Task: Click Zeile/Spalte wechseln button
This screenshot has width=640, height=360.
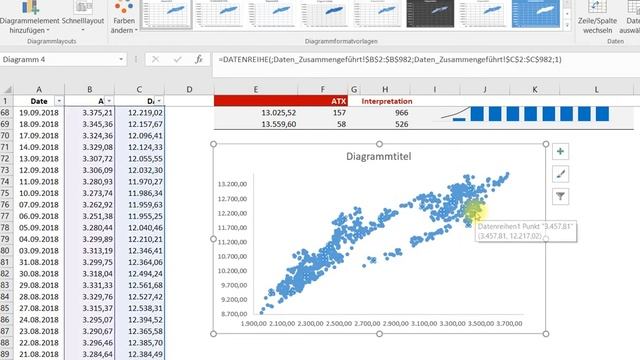Action: [597, 17]
